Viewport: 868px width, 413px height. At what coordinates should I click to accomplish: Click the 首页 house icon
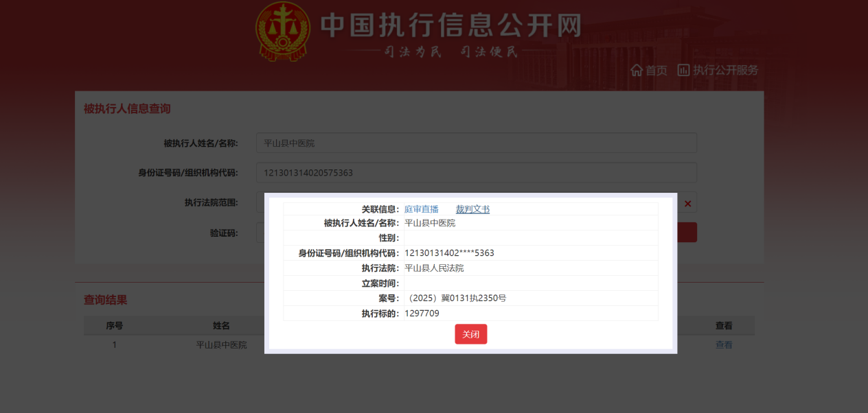pos(637,70)
